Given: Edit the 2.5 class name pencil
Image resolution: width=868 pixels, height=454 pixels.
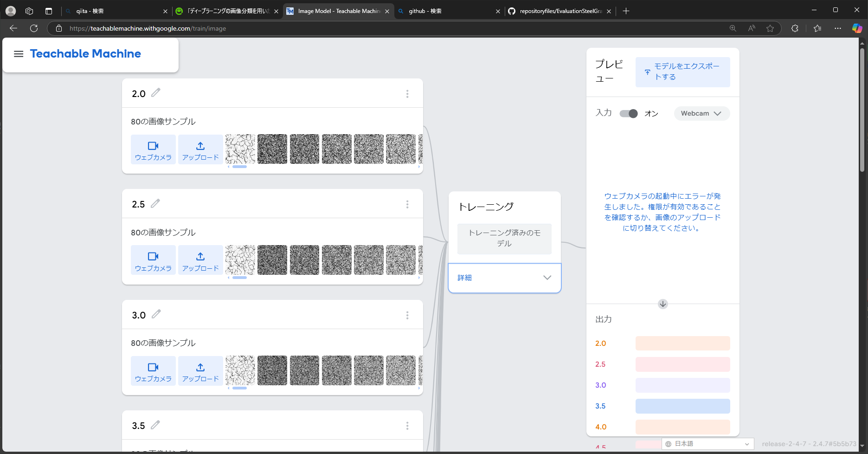Looking at the screenshot, I should (155, 203).
